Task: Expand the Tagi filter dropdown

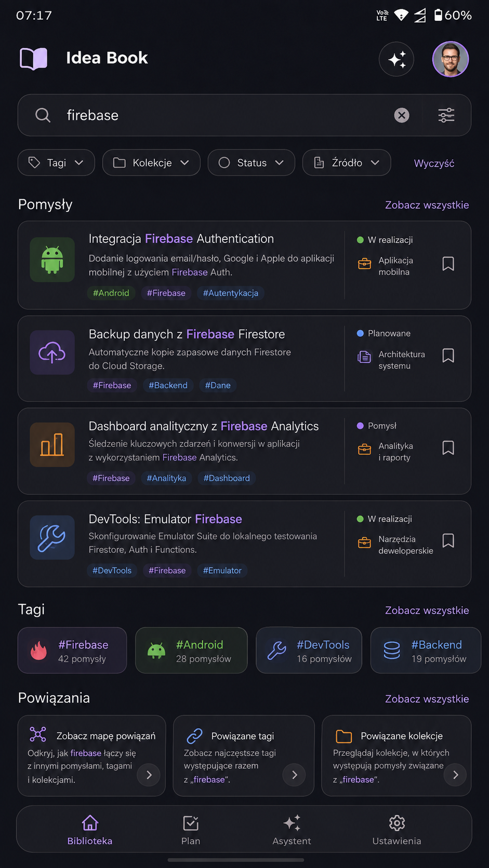Action: click(56, 162)
